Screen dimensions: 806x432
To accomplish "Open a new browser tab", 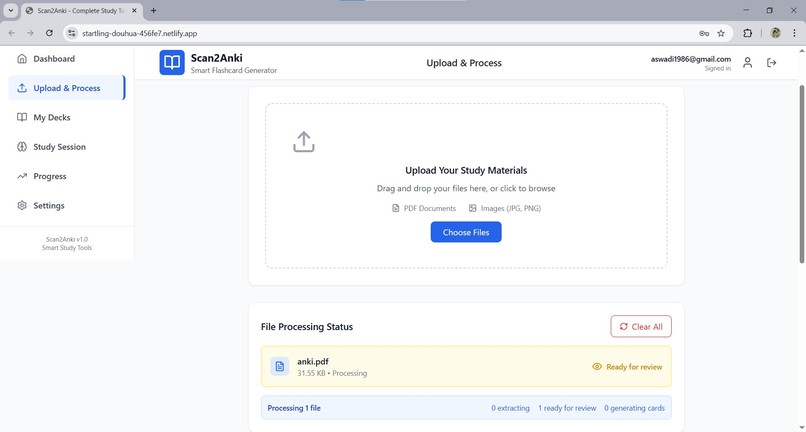I will point(153,10).
